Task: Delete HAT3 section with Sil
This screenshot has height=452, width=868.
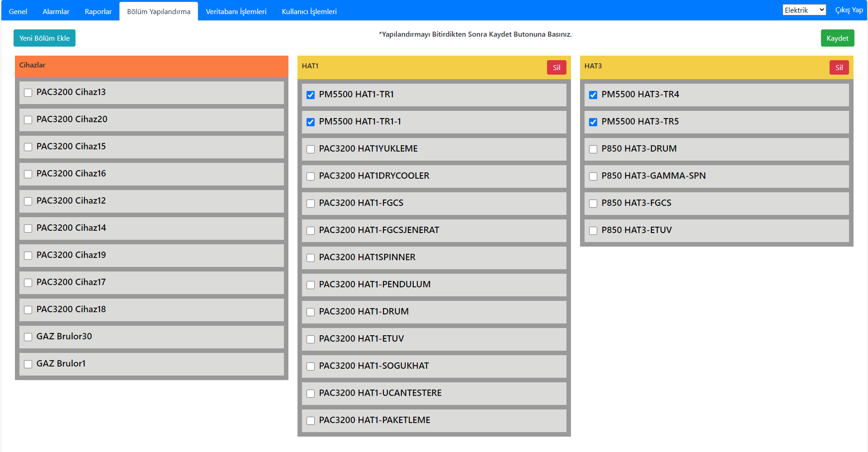Action: pyautogui.click(x=839, y=68)
